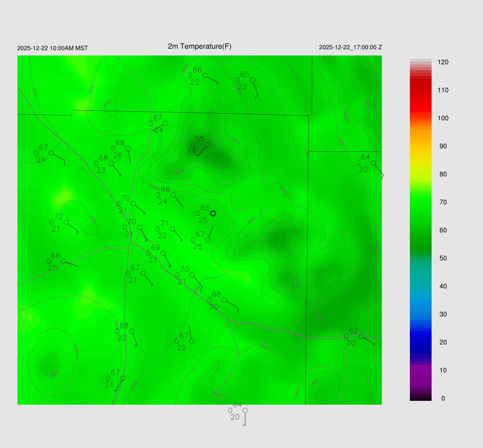This screenshot has height=448, width=483.
Task: Select station circle with 66 over 22
Action: 205,75
